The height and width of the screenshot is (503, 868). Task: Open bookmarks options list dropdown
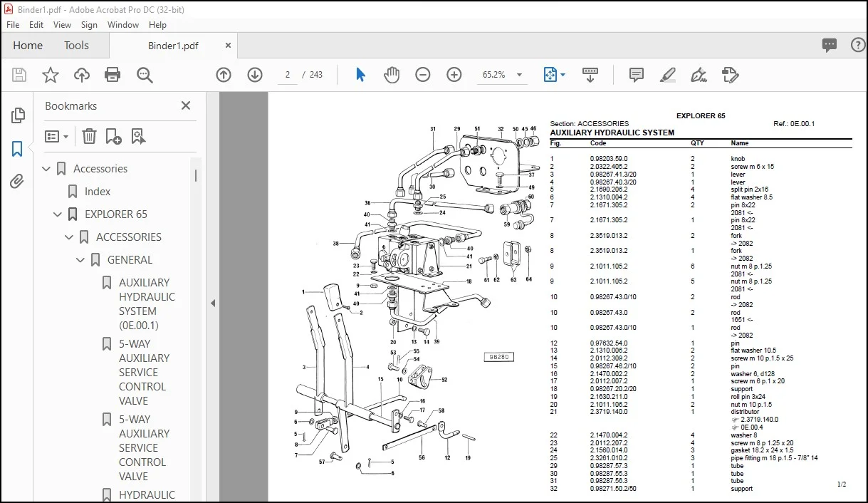57,136
